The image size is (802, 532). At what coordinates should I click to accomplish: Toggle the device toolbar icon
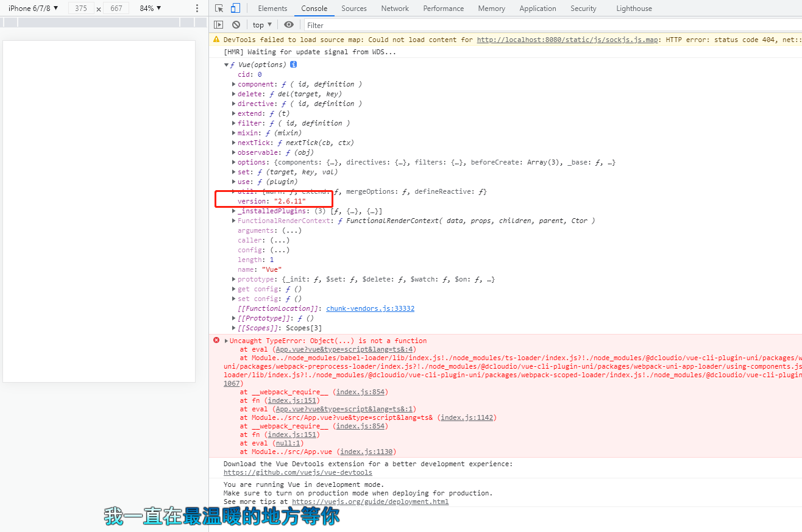tap(235, 9)
